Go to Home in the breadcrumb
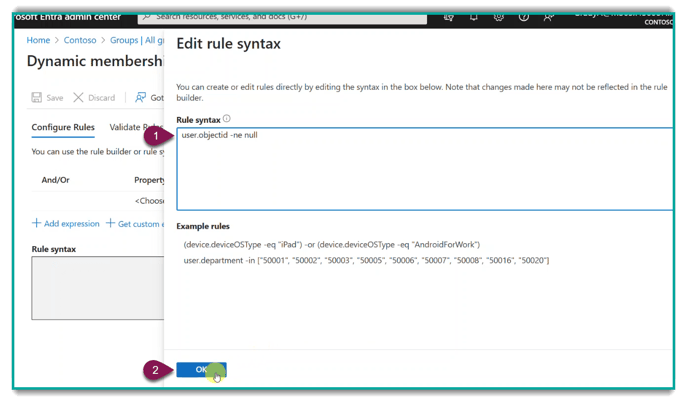The width and height of the screenshot is (688, 402). tap(38, 41)
